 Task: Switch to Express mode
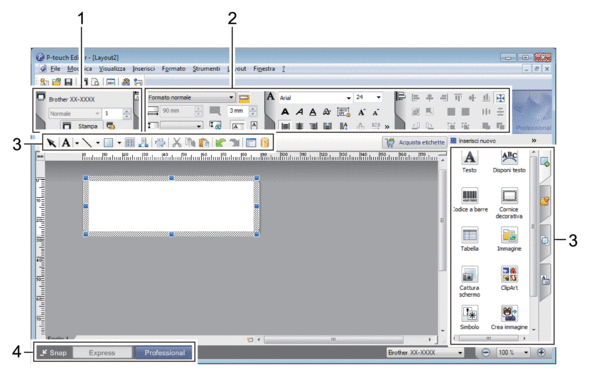[x=102, y=353]
